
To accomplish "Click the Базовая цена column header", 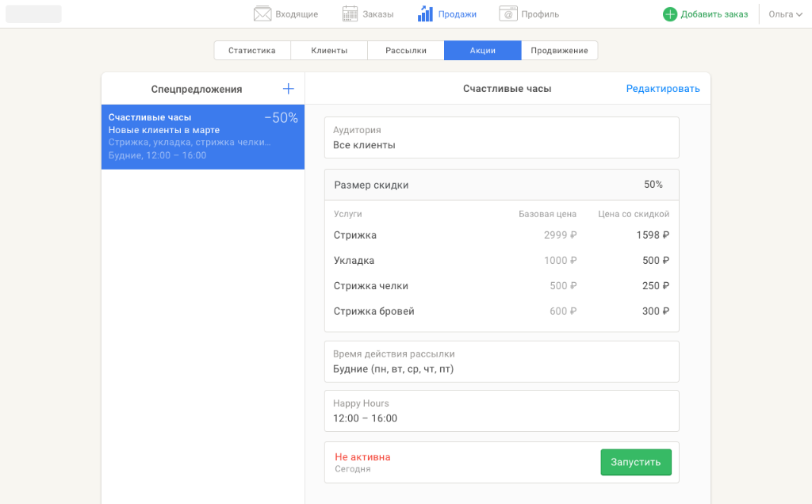I will click(x=547, y=214).
